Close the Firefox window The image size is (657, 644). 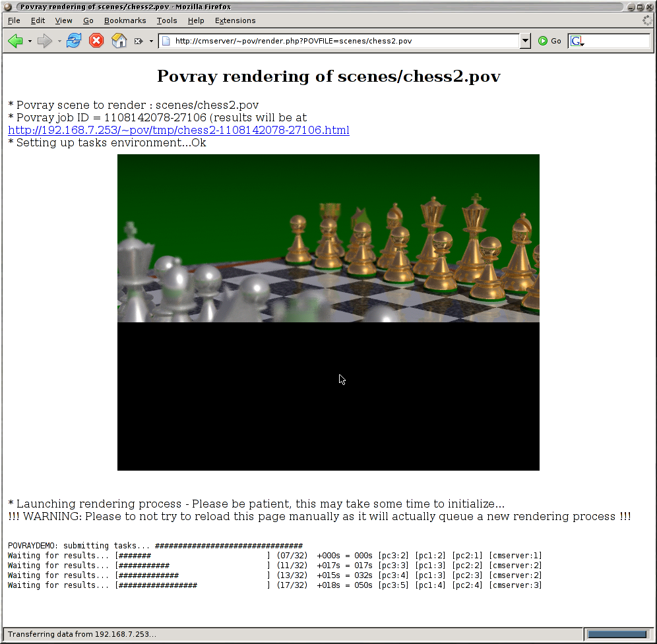coord(649,7)
